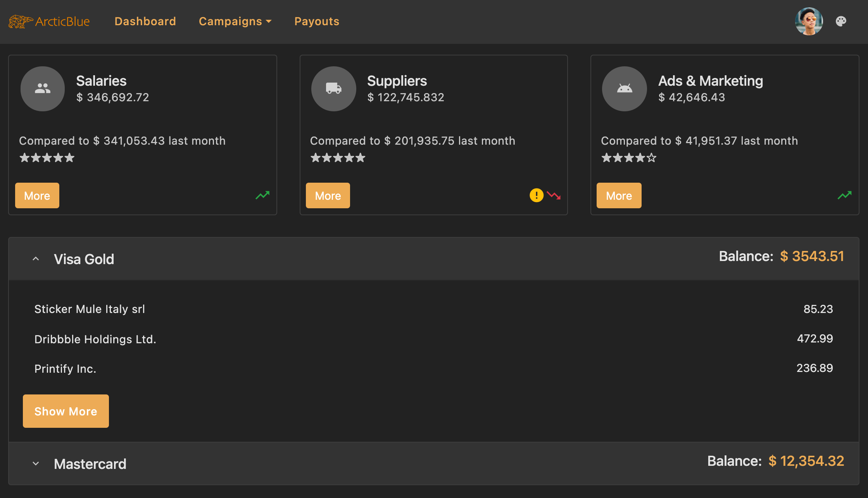
Task: Click More on the Suppliers card
Action: (x=328, y=195)
